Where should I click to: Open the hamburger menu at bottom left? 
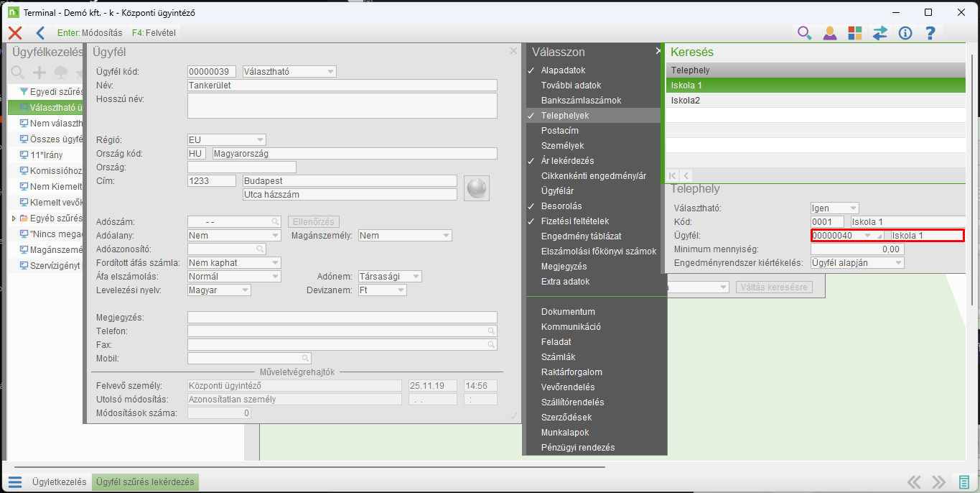(14, 482)
